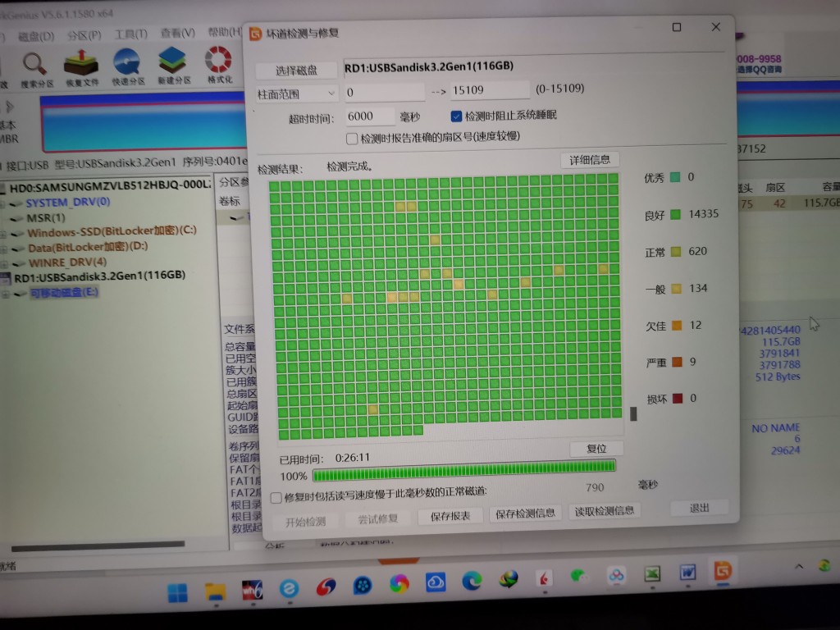Open the 工具(T) menu
Screen dimensions: 840x630
click(130, 34)
